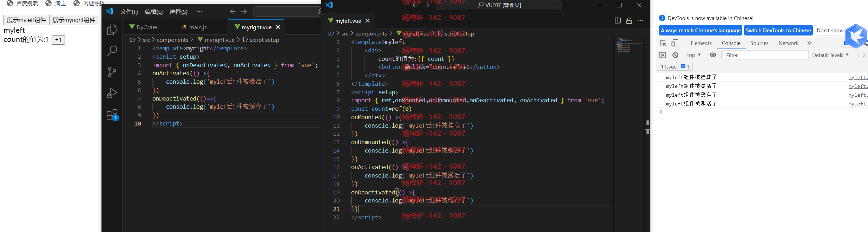Open the 文件(F) menu

129,12
